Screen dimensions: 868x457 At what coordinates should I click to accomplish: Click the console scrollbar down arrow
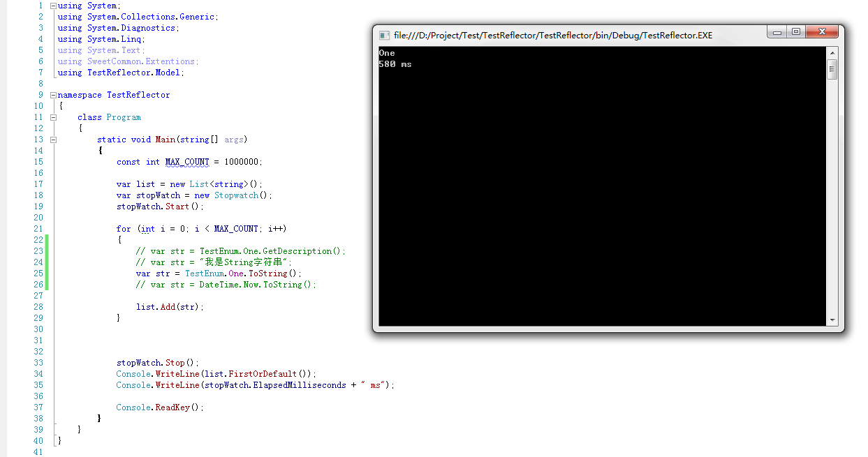coord(832,320)
